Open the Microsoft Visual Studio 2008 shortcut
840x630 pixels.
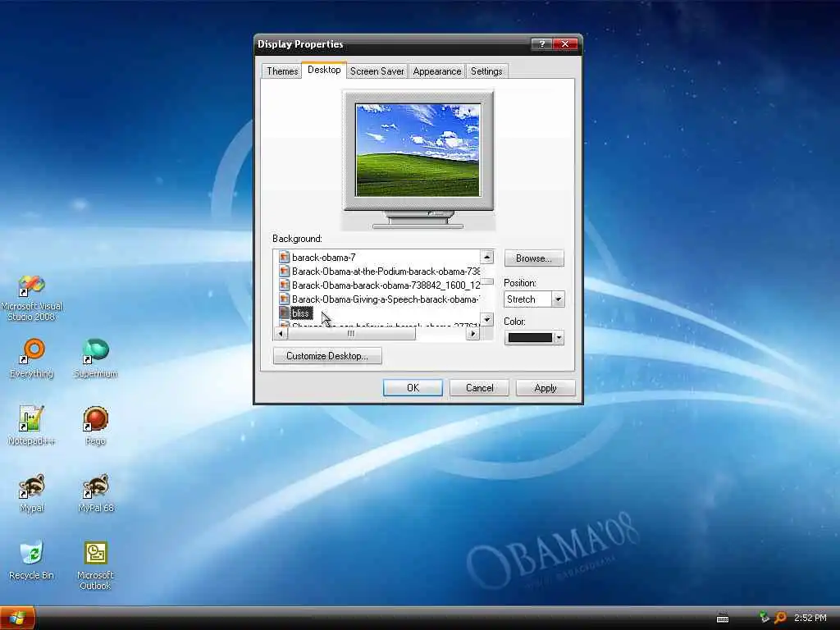pyautogui.click(x=32, y=297)
